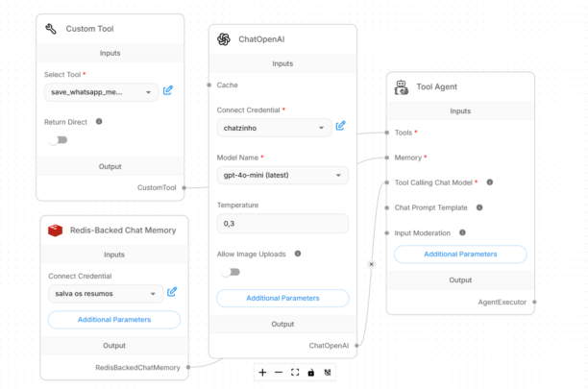
Task: Open the chatzinho Connect Credential dropdown
Action: tap(274, 127)
